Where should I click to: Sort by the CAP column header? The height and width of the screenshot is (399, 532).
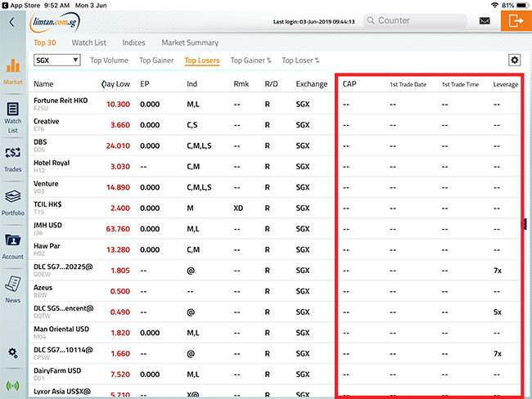coord(349,84)
